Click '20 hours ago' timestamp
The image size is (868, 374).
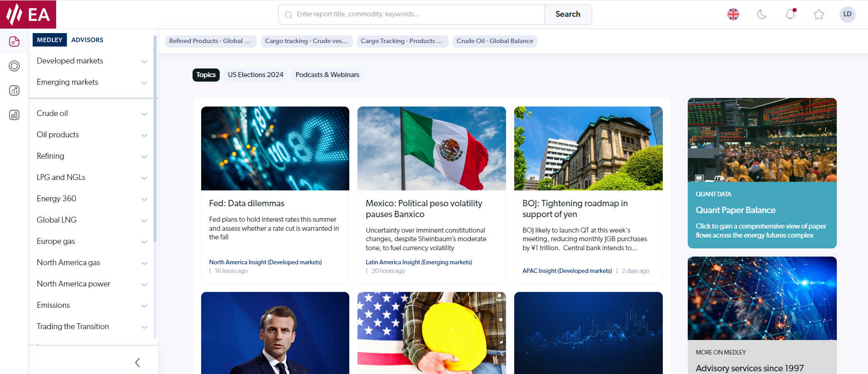[x=388, y=271]
